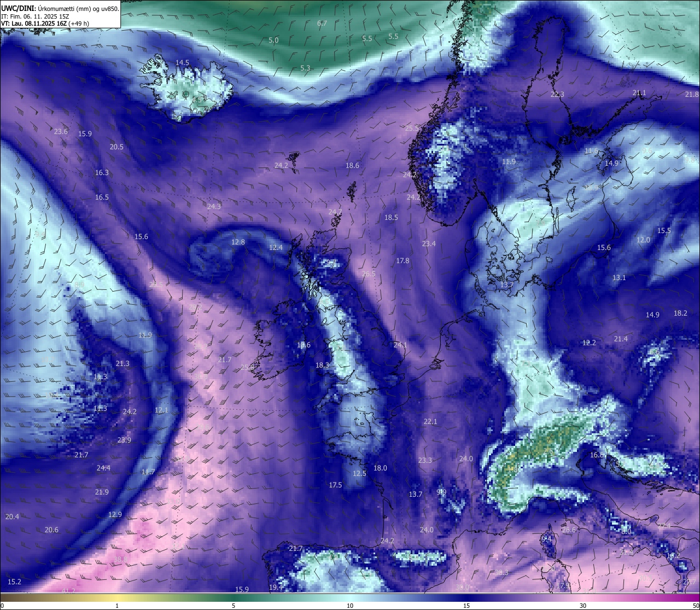Click the 5.0 value on the map
700x610 pixels.
[273, 40]
